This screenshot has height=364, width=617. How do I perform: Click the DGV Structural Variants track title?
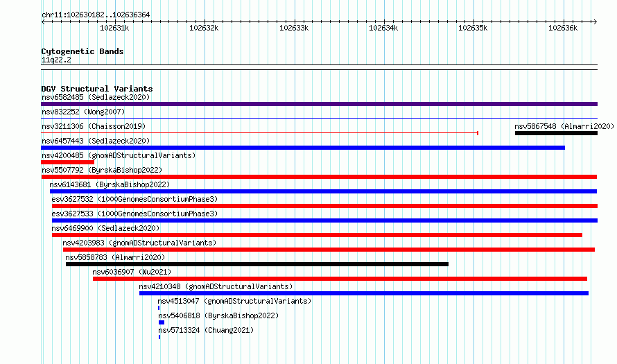click(97, 89)
